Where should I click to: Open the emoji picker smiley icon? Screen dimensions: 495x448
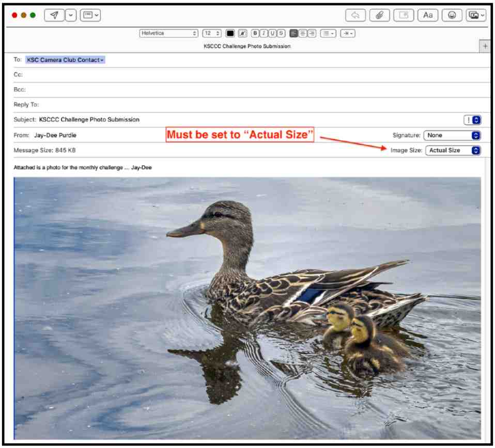click(452, 15)
